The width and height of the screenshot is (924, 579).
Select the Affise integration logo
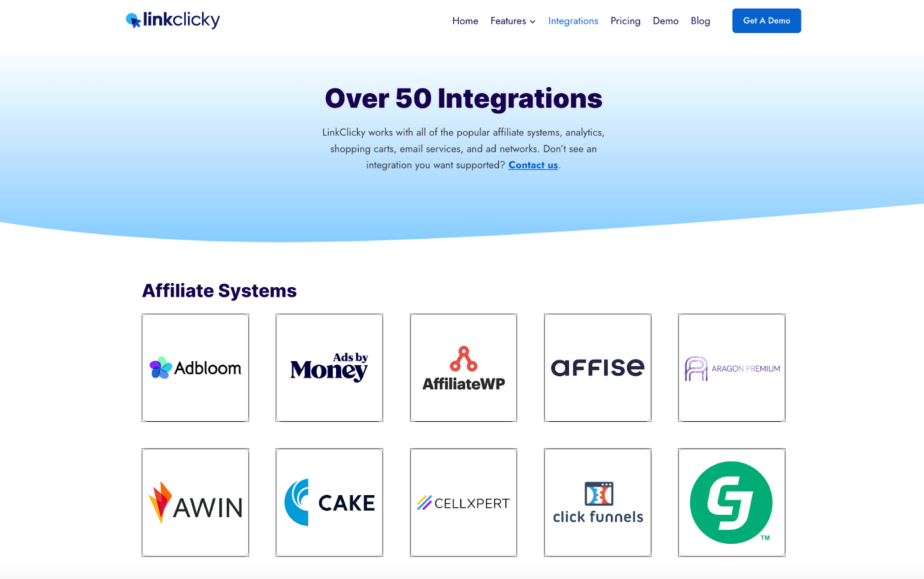pyautogui.click(x=598, y=368)
